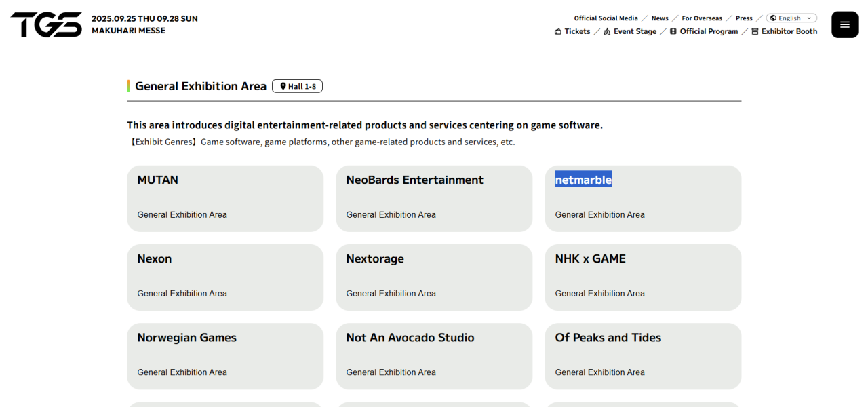The width and height of the screenshot is (868, 407).
Task: Click General Exhibition Area under Nexon
Action: [x=182, y=294]
